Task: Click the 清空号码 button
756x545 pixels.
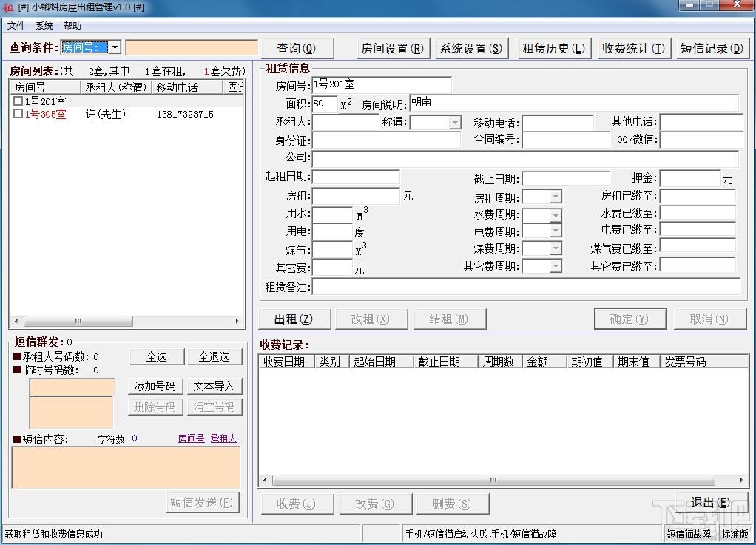Action: coord(214,407)
